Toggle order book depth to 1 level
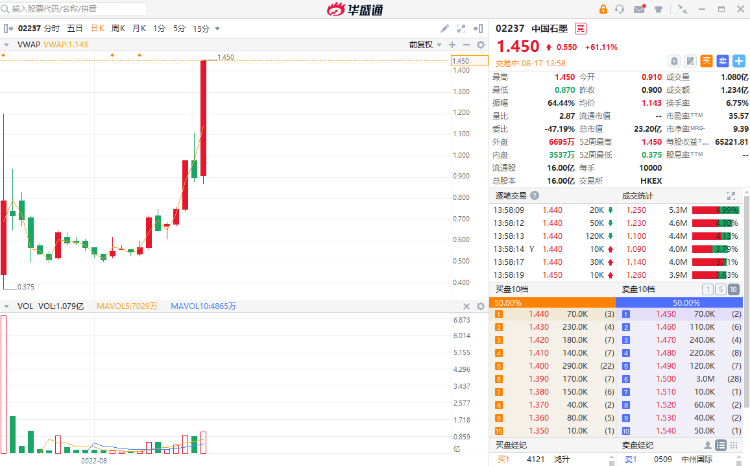This screenshot has height=466, width=750. coord(707,289)
